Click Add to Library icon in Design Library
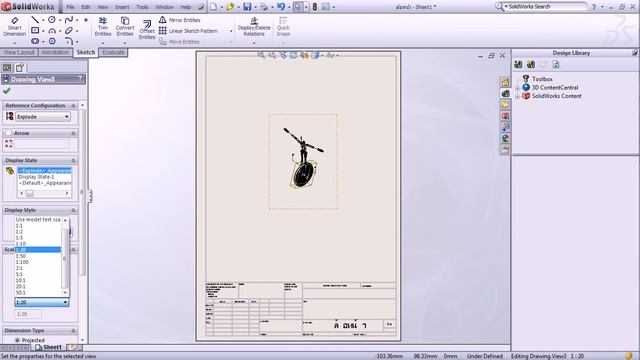The height and width of the screenshot is (360, 640). (518, 64)
